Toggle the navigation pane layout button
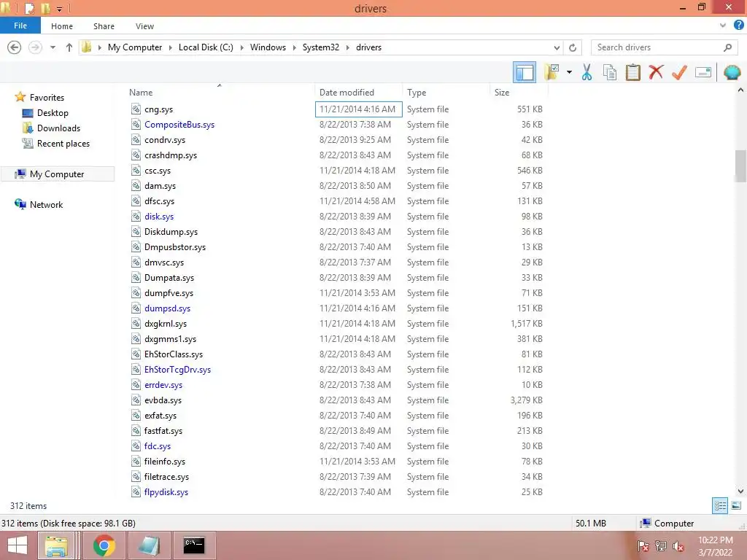This screenshot has height=560, width=747. (524, 72)
